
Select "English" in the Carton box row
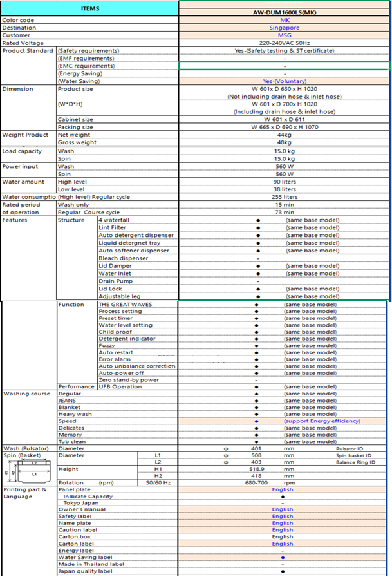point(283,537)
